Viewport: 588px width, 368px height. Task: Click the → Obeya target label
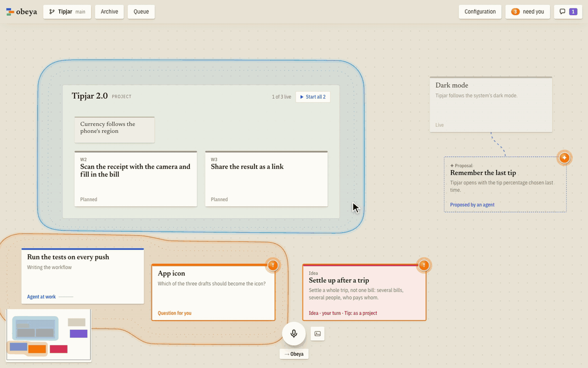point(294,354)
